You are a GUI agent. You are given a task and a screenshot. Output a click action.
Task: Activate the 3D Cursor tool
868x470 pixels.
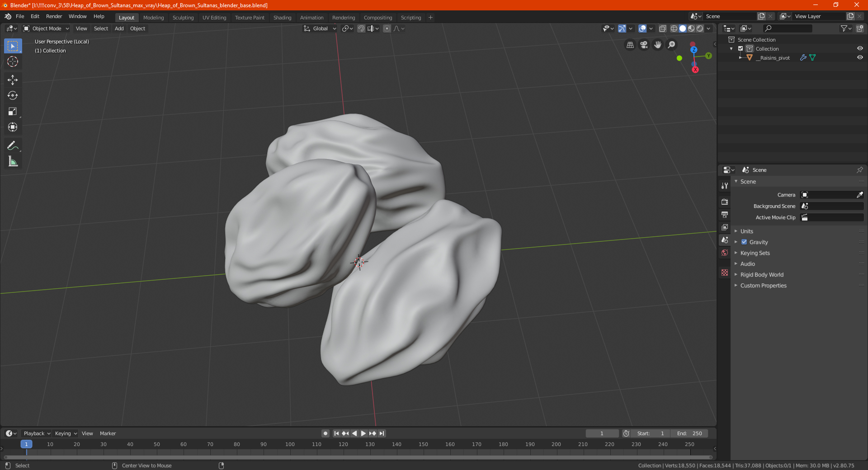(x=13, y=62)
